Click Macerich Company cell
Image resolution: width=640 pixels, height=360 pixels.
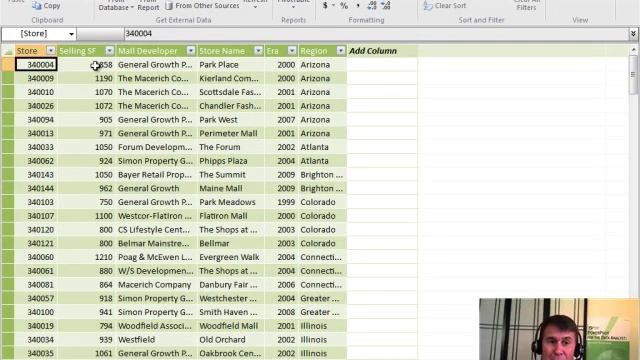pos(156,285)
